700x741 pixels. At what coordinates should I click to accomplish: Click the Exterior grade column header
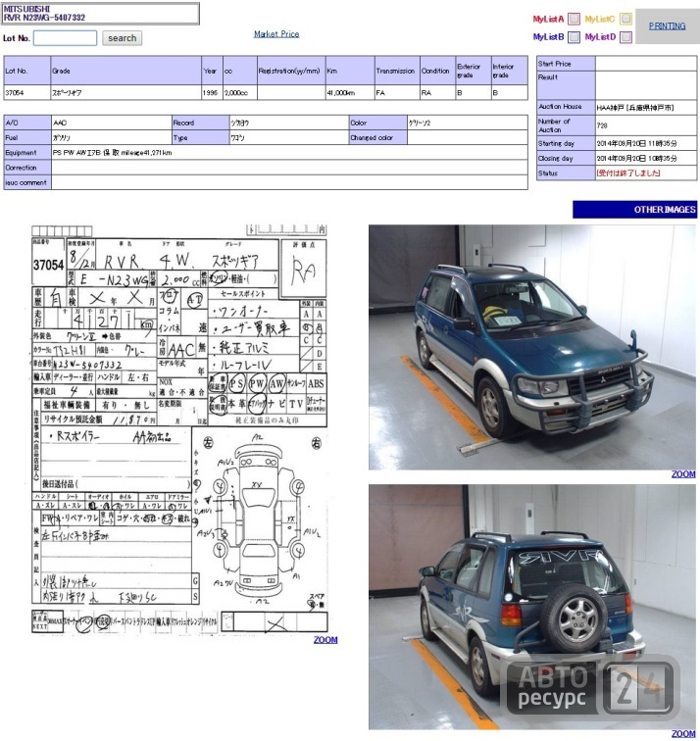click(x=474, y=71)
